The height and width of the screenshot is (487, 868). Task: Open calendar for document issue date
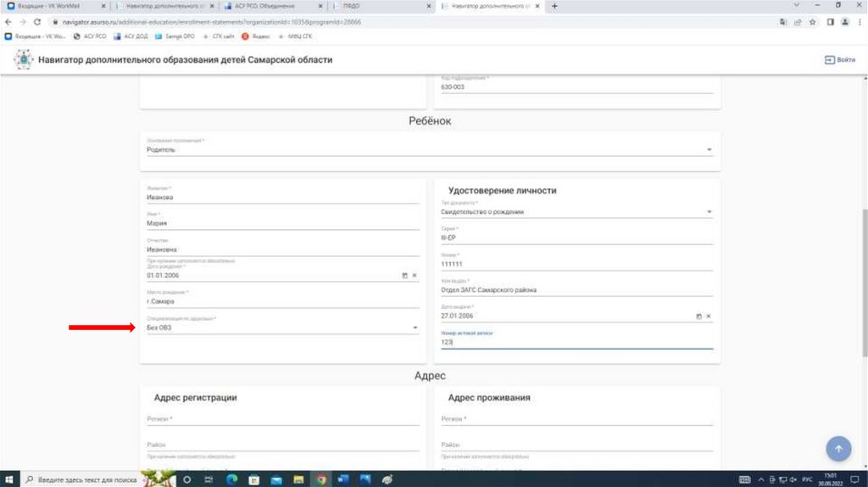(698, 316)
